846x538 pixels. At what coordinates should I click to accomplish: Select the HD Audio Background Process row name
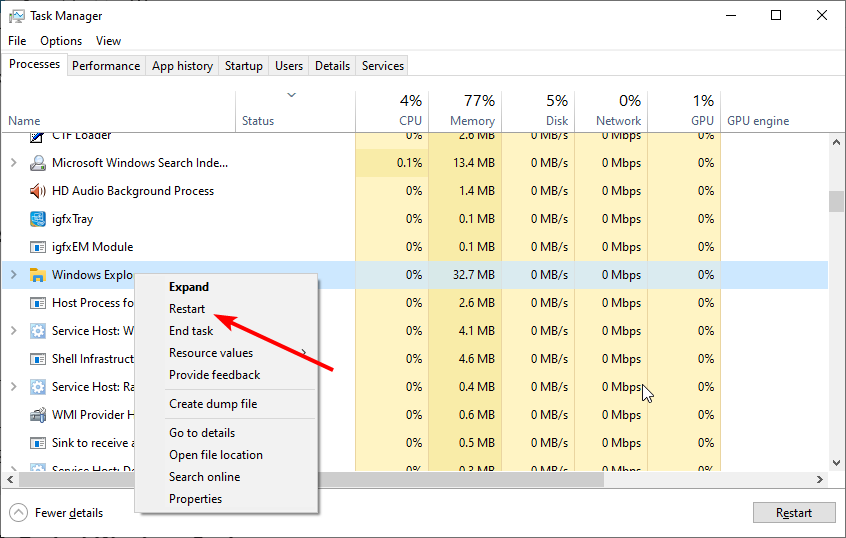133,191
